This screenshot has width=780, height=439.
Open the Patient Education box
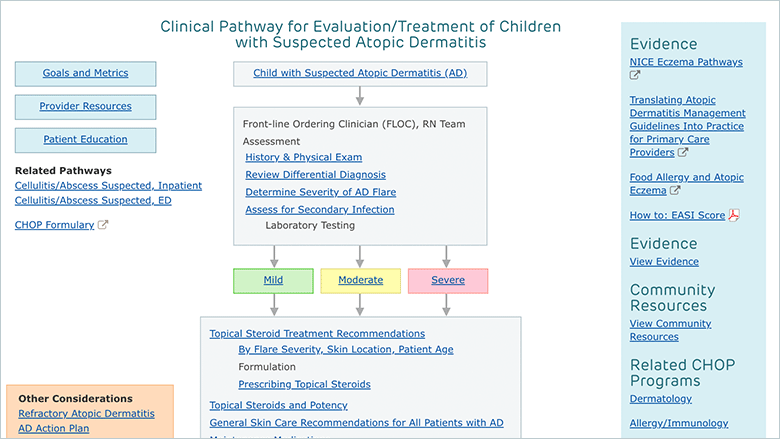[x=86, y=140]
